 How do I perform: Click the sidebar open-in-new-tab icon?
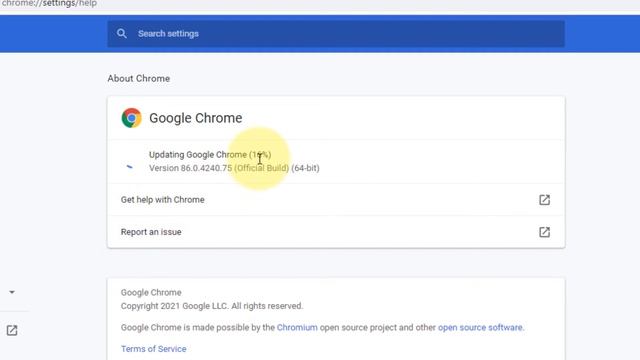pos(12,330)
